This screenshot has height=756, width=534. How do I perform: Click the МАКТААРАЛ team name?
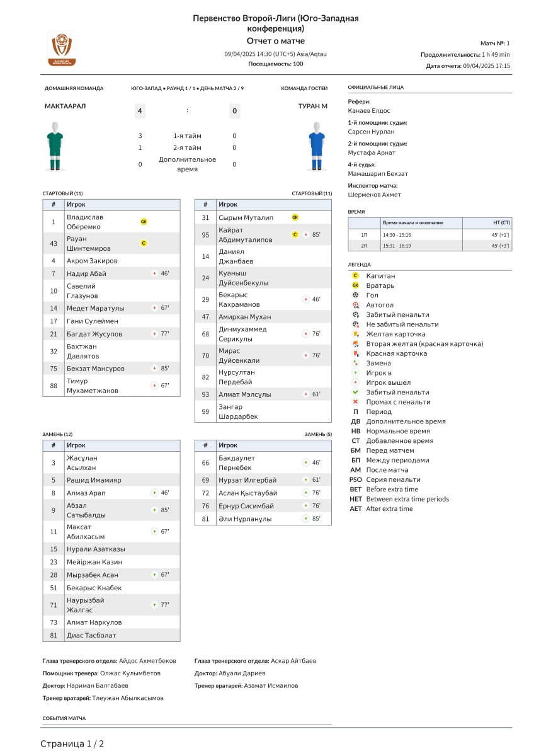coord(65,106)
